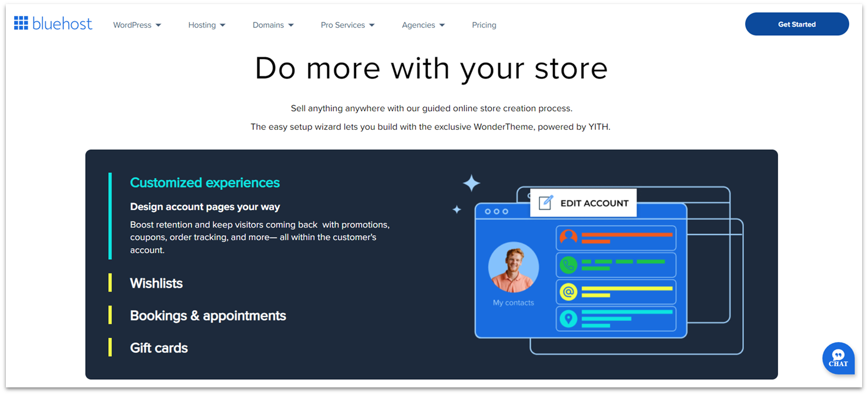Expand the Gift cards section

tap(159, 348)
